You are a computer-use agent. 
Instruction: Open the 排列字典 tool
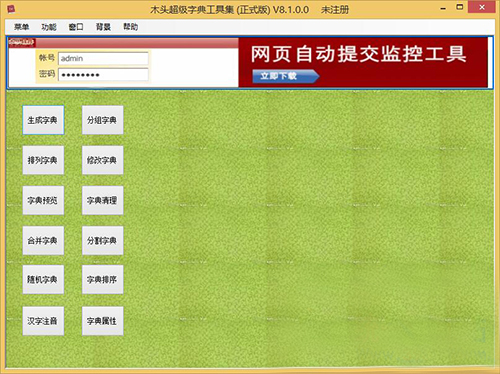pyautogui.click(x=43, y=160)
